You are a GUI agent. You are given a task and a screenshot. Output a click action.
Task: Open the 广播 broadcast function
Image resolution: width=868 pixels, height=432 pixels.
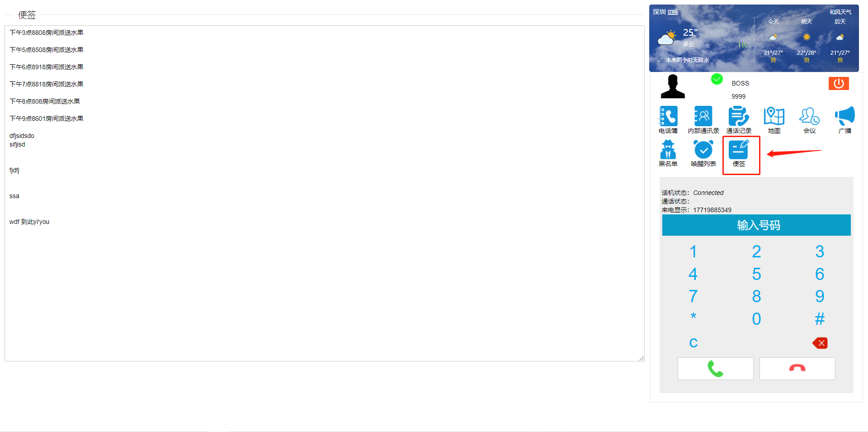pyautogui.click(x=844, y=119)
